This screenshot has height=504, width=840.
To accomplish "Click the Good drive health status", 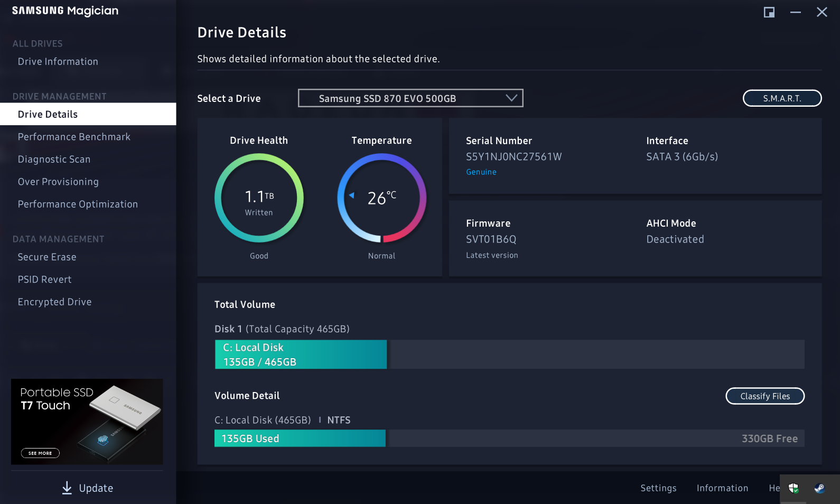I will point(259,256).
